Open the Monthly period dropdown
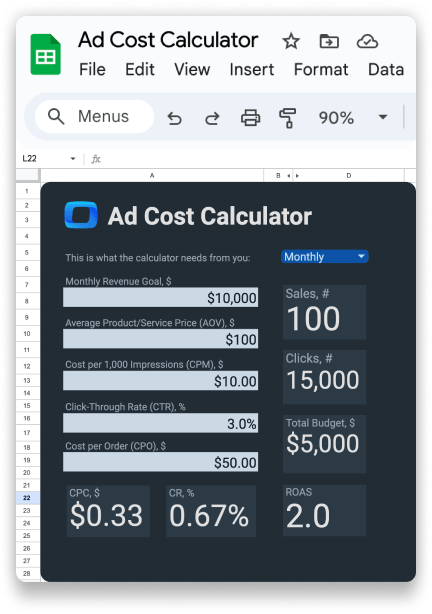432x614 pixels. (x=325, y=256)
